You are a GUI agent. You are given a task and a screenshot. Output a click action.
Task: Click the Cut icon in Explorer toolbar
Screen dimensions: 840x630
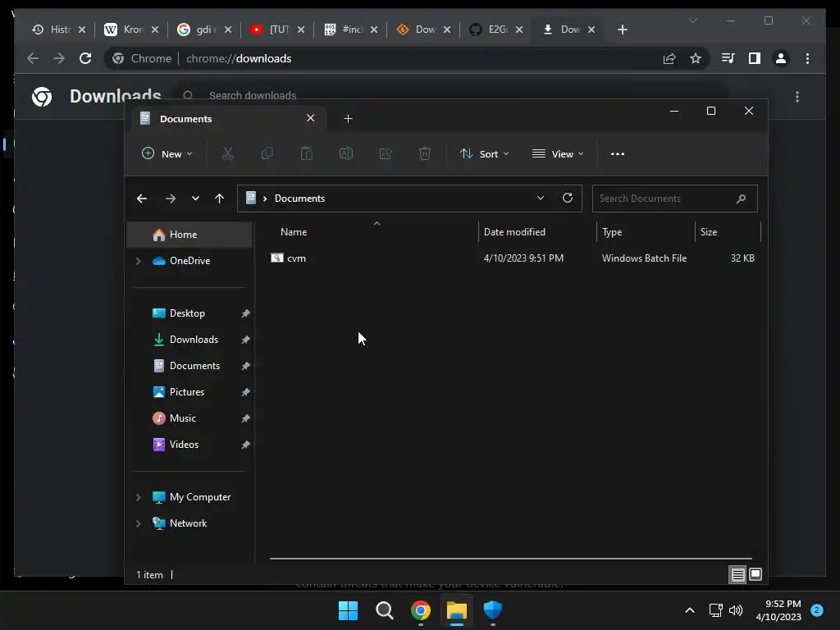228,153
